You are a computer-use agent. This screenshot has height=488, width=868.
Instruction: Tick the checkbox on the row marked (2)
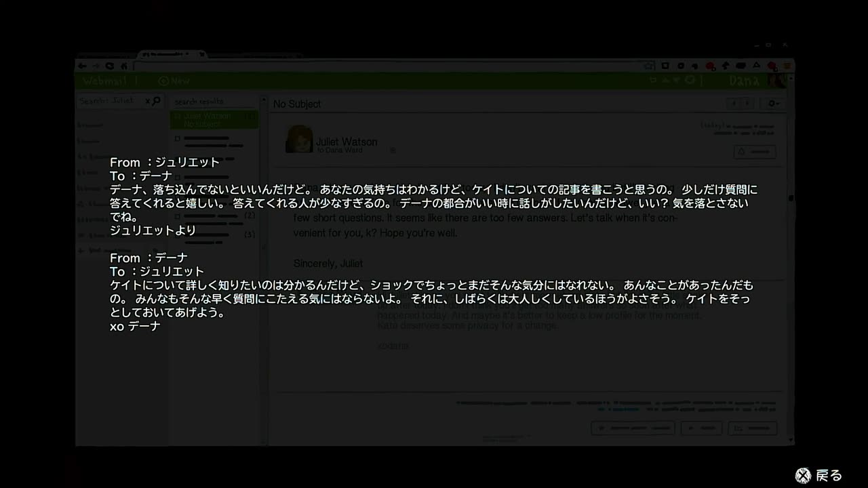(178, 216)
